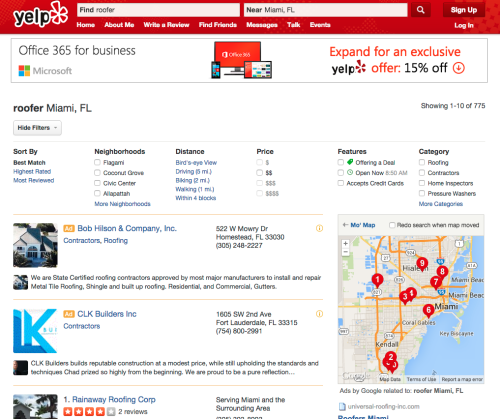Expand More Categories list

click(441, 204)
